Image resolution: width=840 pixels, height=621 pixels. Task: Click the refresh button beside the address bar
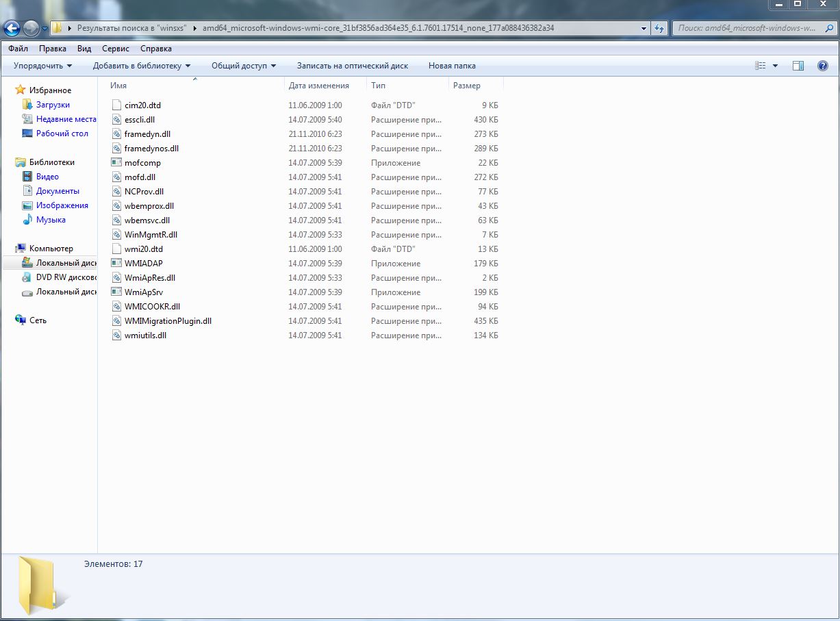pyautogui.click(x=659, y=28)
